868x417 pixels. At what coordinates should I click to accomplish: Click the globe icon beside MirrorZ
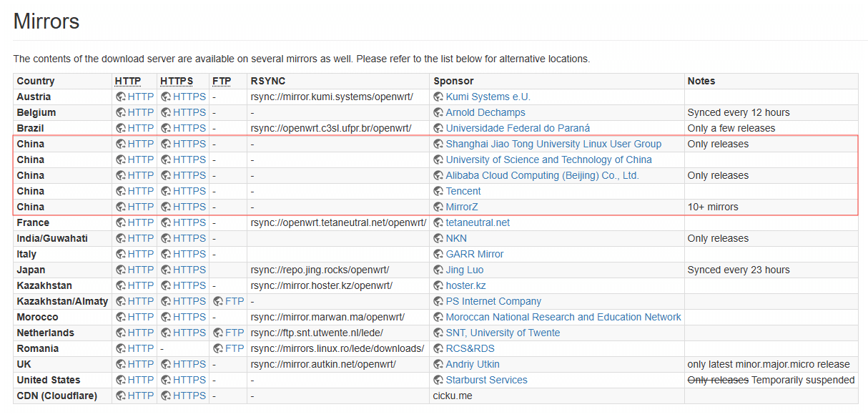(439, 207)
